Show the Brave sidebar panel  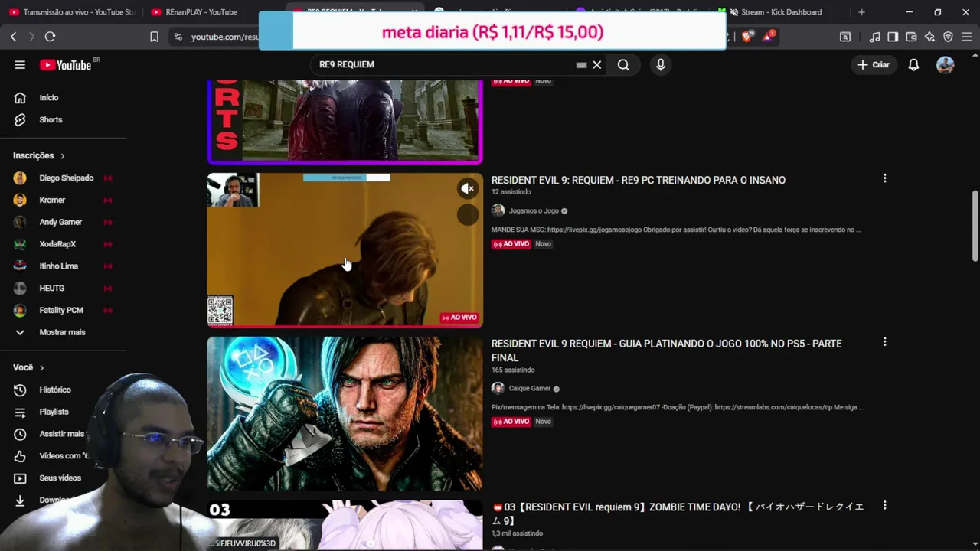(x=893, y=37)
